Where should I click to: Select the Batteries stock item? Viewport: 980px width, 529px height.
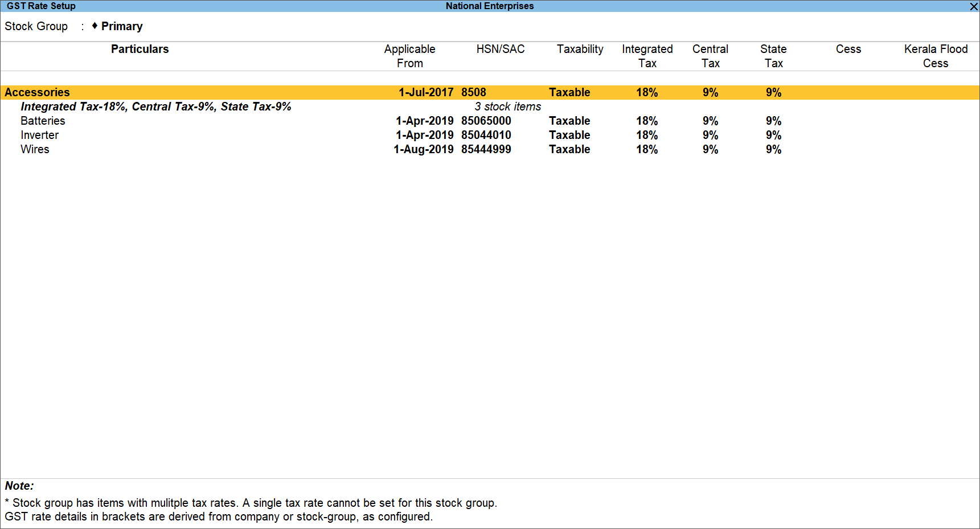pos(43,121)
